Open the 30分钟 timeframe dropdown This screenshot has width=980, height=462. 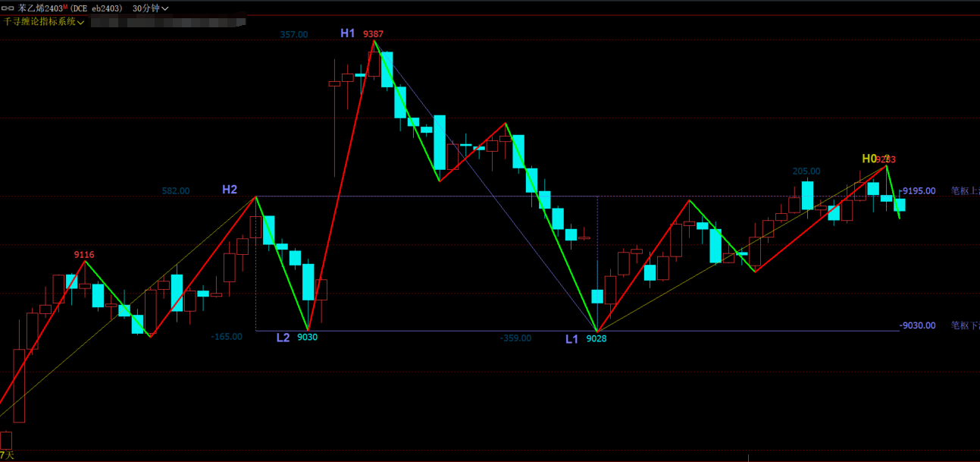[x=150, y=8]
